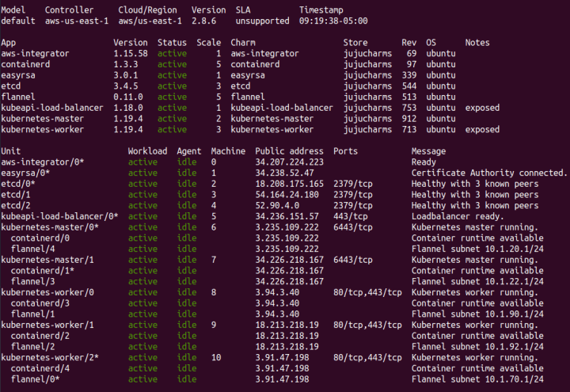
Task: Click the timestamp 09:19:38-05:00
Action: 333,21
